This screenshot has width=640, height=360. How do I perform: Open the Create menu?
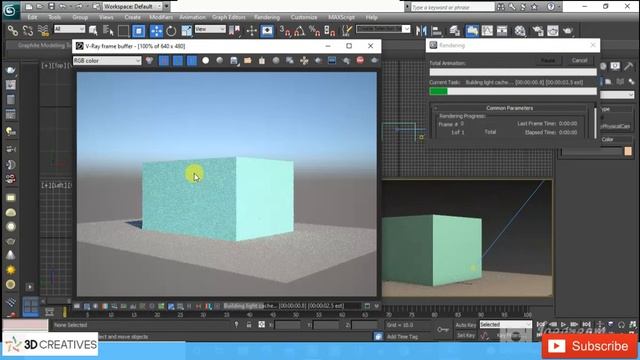(x=132, y=17)
